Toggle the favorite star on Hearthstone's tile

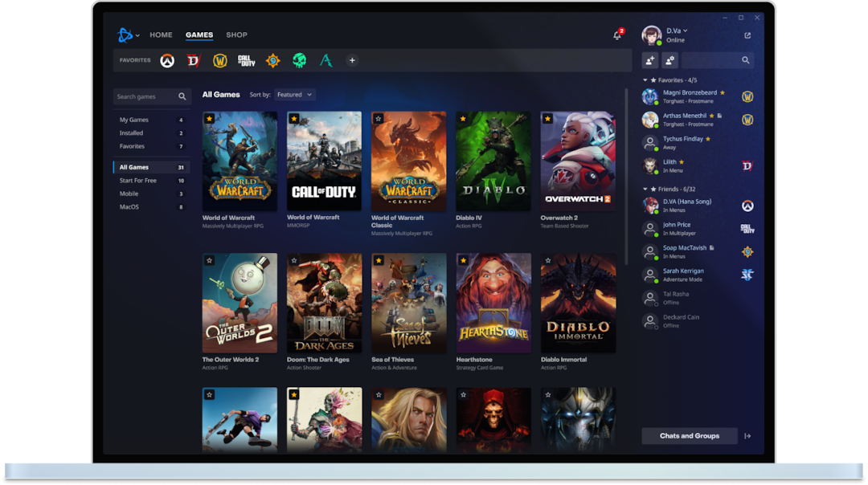point(465,260)
